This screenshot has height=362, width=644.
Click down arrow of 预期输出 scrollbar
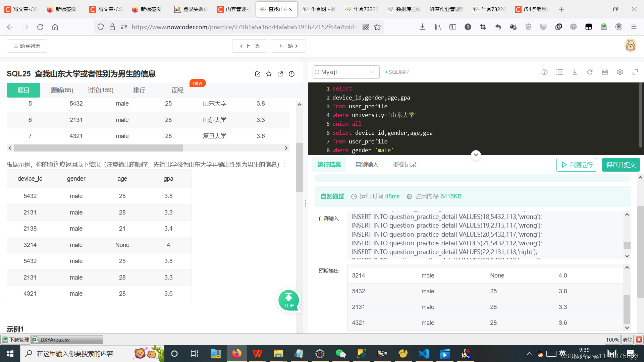[x=627, y=328]
